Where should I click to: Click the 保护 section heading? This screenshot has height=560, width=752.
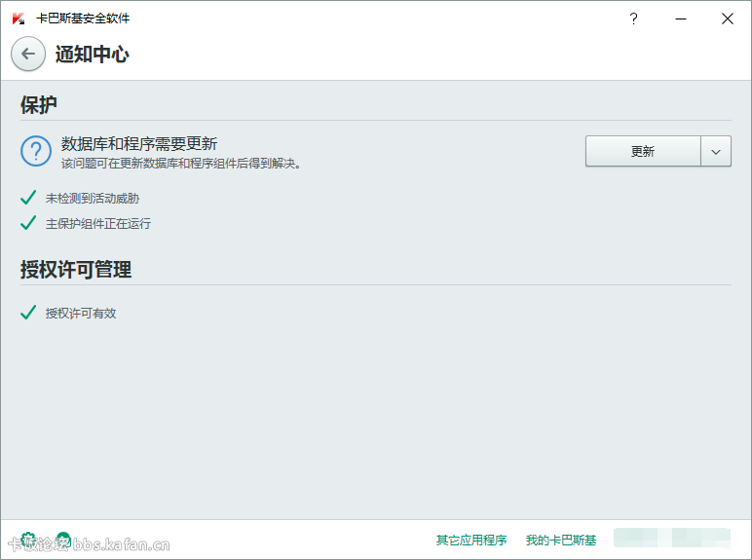click(x=39, y=104)
